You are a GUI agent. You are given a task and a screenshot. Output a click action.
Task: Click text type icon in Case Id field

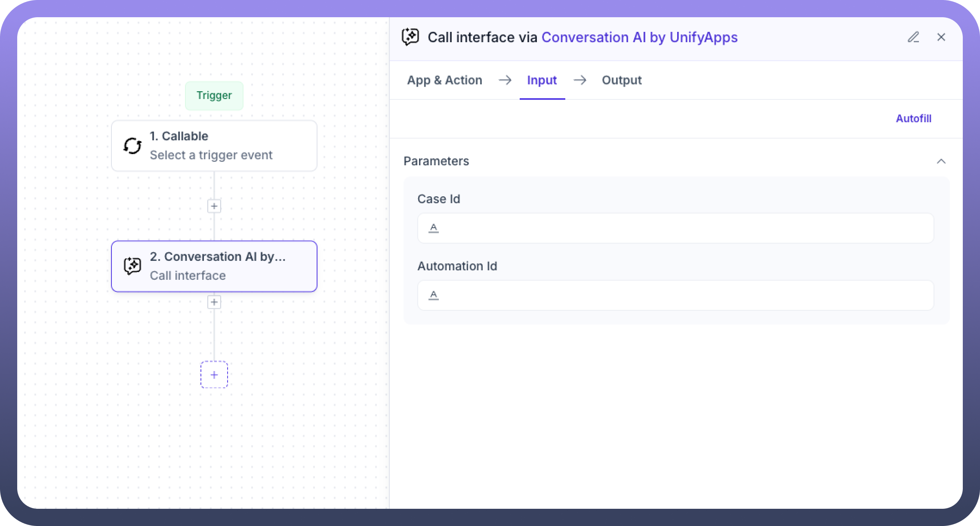(434, 228)
